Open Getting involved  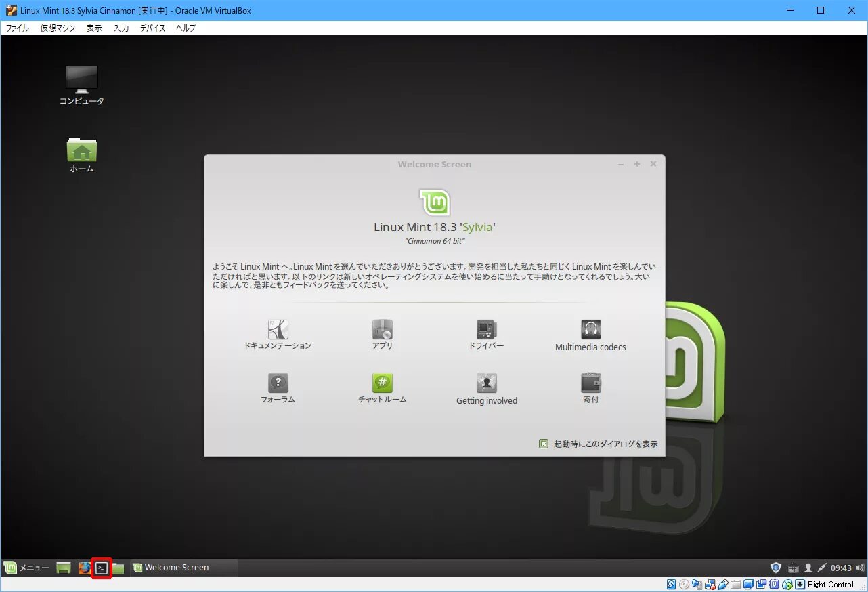pyautogui.click(x=487, y=389)
